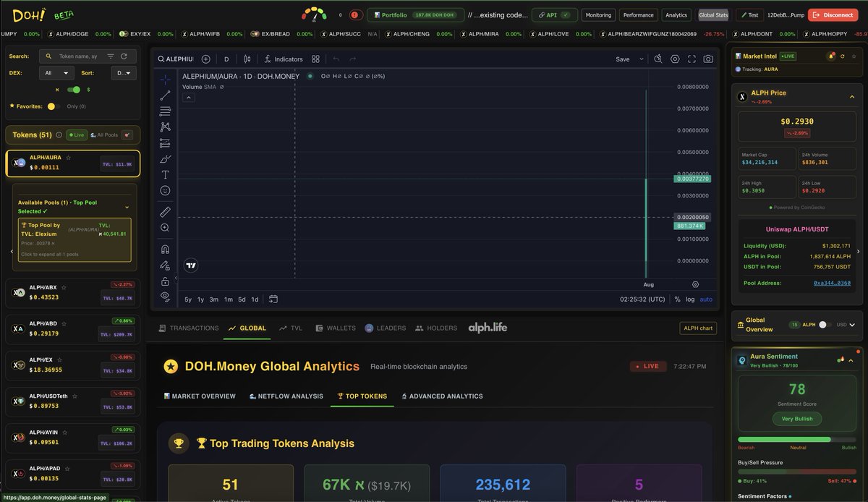Open the HOLDERS tab

coord(436,328)
